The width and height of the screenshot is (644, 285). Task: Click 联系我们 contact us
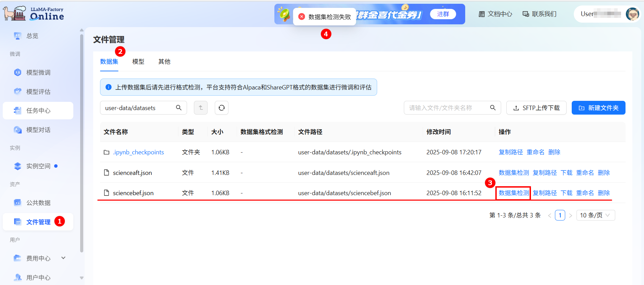pyautogui.click(x=540, y=14)
